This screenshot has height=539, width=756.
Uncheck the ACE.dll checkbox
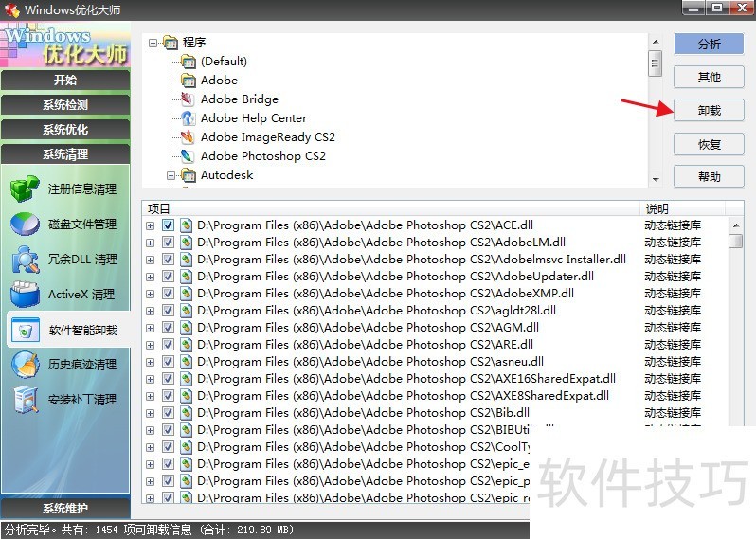pyautogui.click(x=168, y=225)
